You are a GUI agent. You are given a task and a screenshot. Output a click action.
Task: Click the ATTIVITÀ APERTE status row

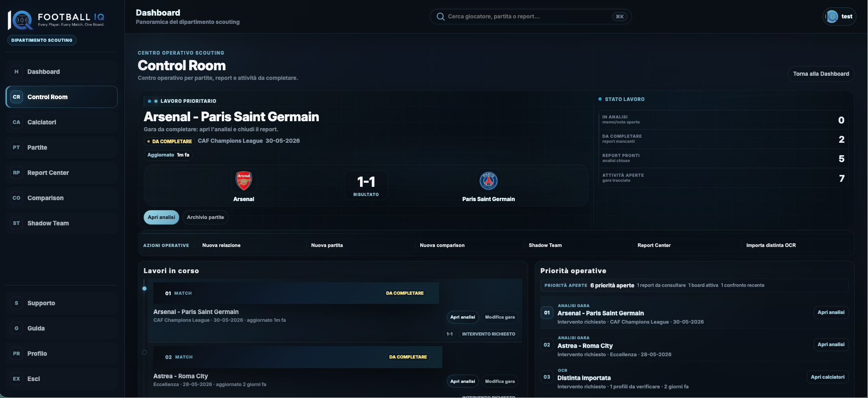(723, 178)
